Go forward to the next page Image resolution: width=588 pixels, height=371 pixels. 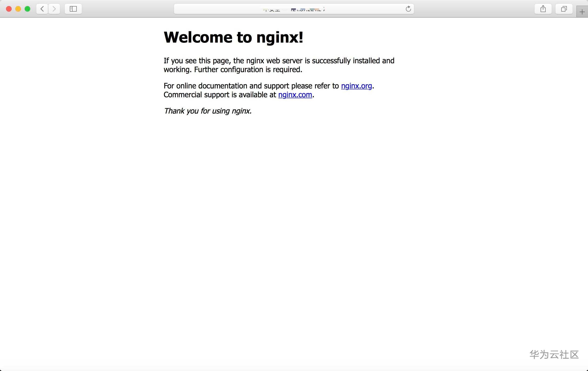pos(54,9)
